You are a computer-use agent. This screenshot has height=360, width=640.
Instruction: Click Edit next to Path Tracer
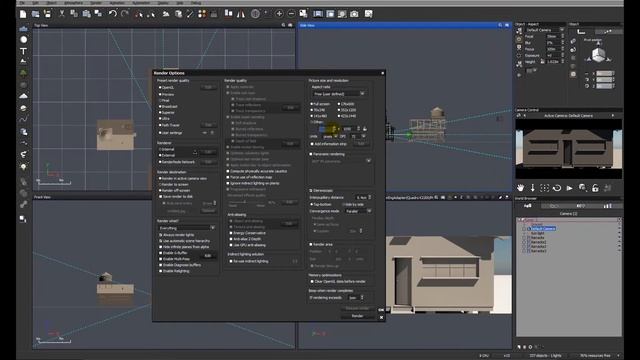(x=208, y=125)
